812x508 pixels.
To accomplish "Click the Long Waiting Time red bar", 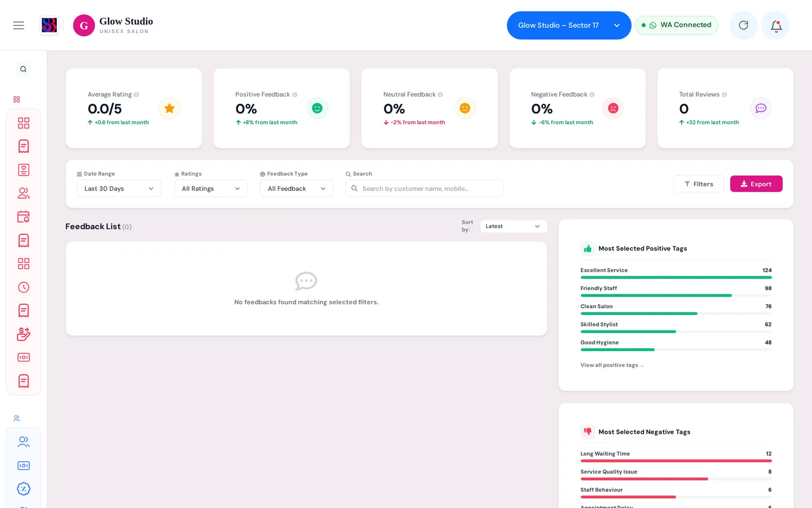I will 676,461.
